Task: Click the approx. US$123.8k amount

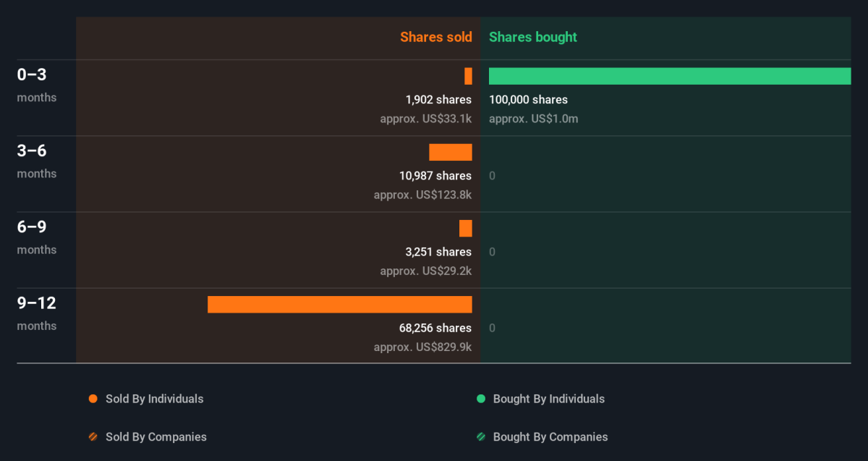Action: tap(422, 195)
